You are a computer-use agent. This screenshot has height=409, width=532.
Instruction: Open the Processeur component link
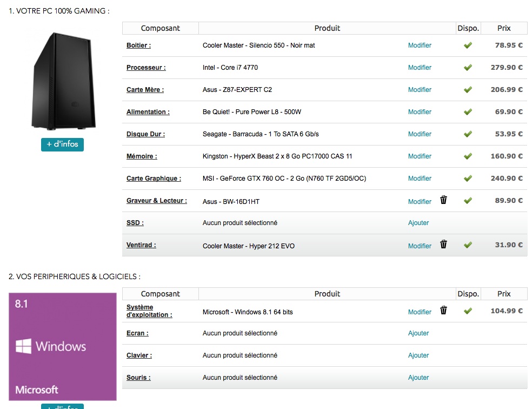pos(146,68)
